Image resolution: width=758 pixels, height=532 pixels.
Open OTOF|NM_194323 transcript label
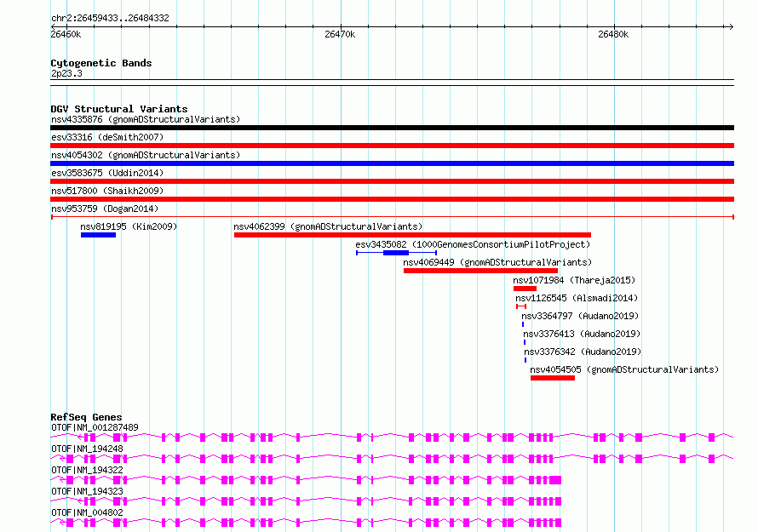87,491
